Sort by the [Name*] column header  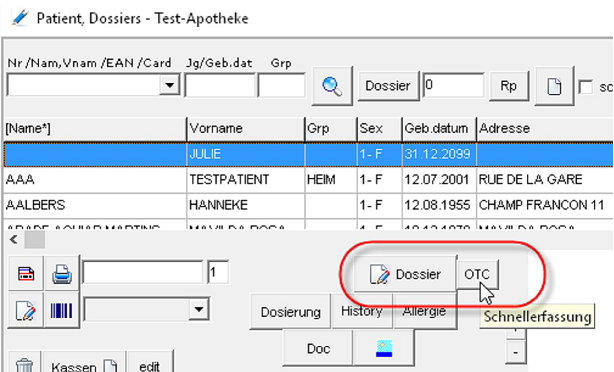coord(95,129)
